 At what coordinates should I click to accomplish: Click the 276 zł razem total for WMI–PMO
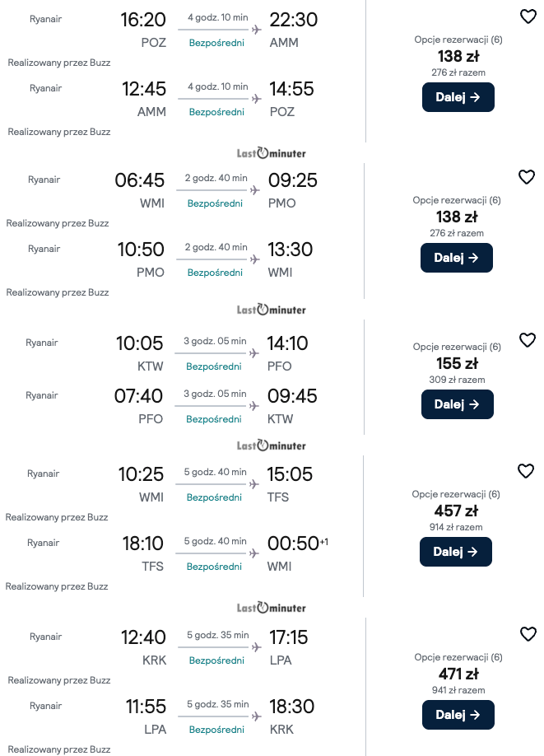(x=457, y=233)
